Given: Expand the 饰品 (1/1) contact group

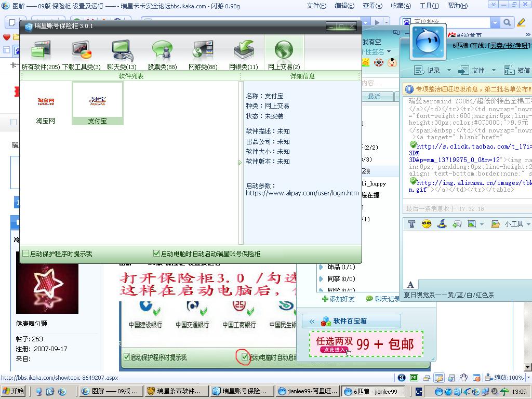Looking at the screenshot, I should [x=321, y=267].
